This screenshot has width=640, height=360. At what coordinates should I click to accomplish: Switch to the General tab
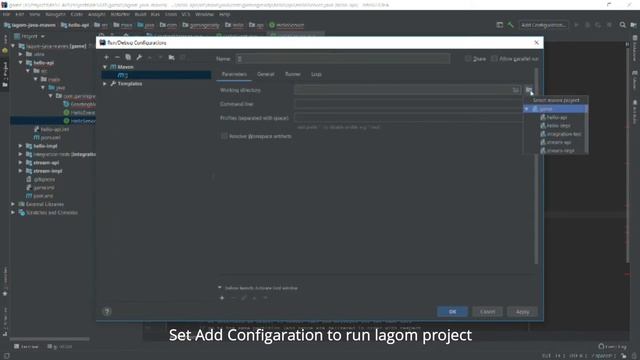tap(266, 74)
